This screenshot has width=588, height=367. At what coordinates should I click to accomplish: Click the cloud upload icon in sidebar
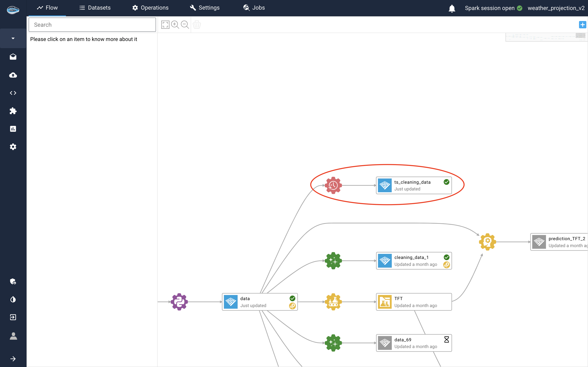coord(13,75)
